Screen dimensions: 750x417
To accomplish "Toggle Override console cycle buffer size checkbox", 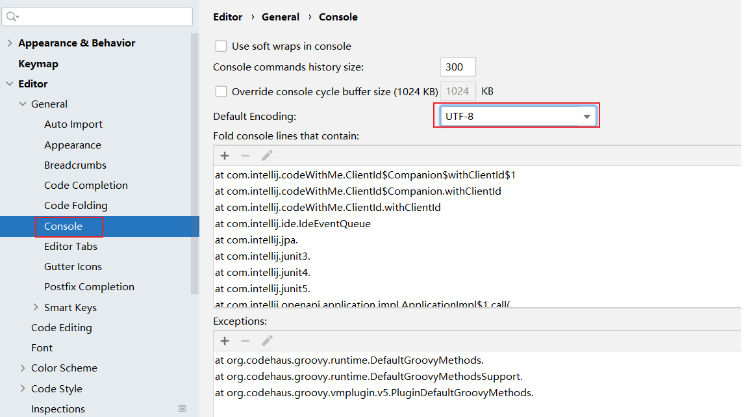I will (221, 91).
